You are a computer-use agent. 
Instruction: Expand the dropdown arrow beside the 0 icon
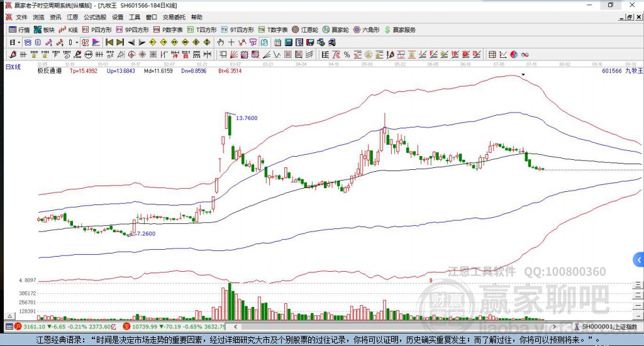[77, 42]
